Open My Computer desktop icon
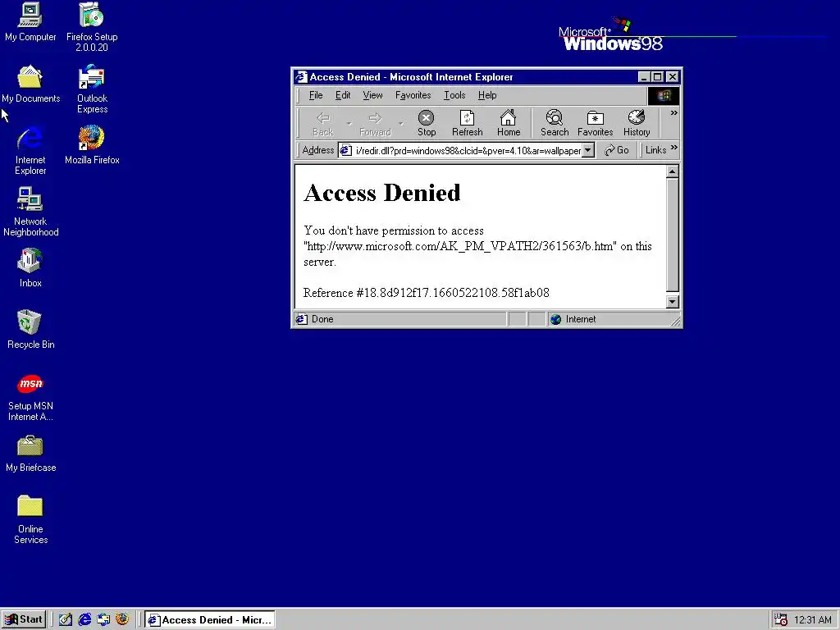Viewport: 840px width, 630px height. pyautogui.click(x=30, y=22)
